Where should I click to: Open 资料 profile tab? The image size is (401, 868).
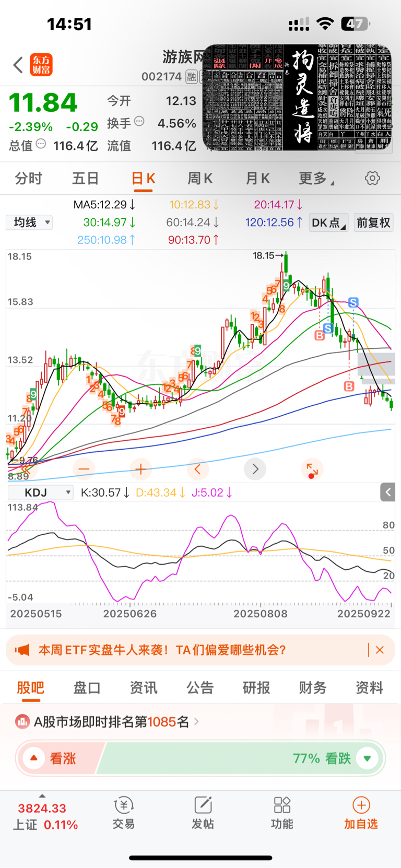369,688
